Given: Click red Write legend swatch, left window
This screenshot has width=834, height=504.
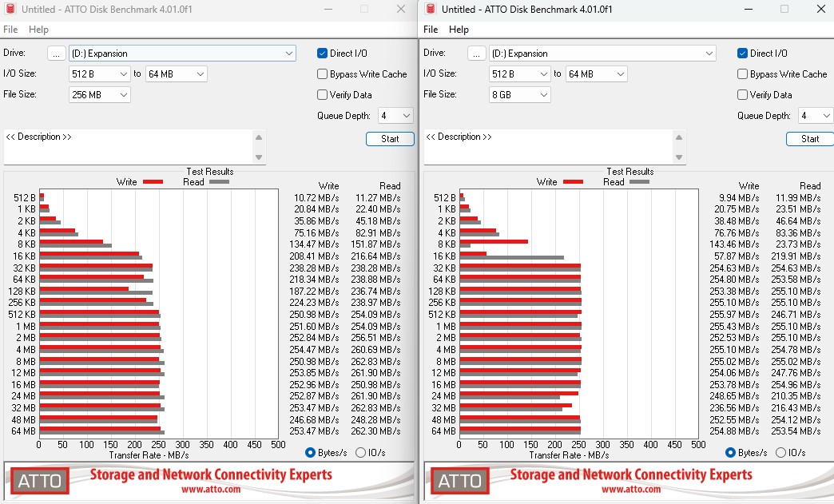Looking at the screenshot, I should (153, 182).
